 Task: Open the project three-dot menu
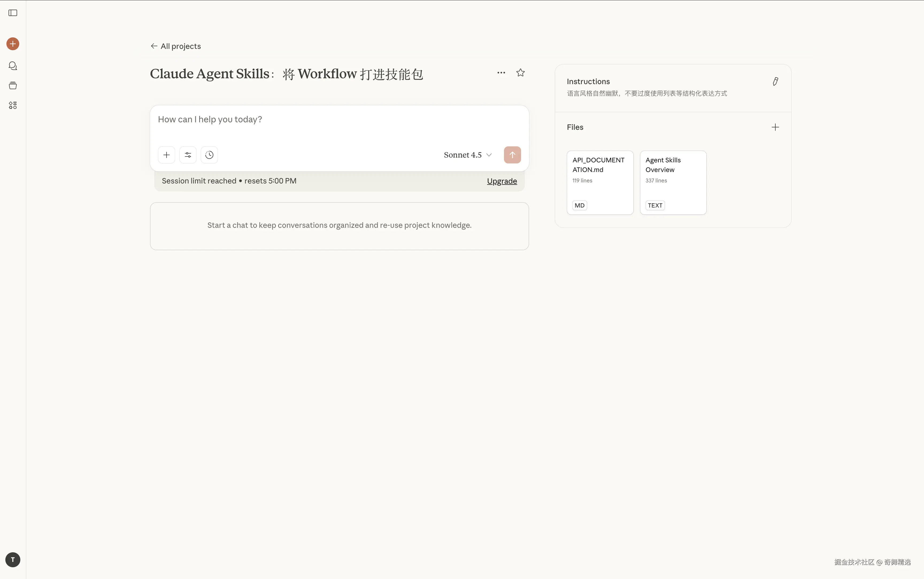point(501,73)
